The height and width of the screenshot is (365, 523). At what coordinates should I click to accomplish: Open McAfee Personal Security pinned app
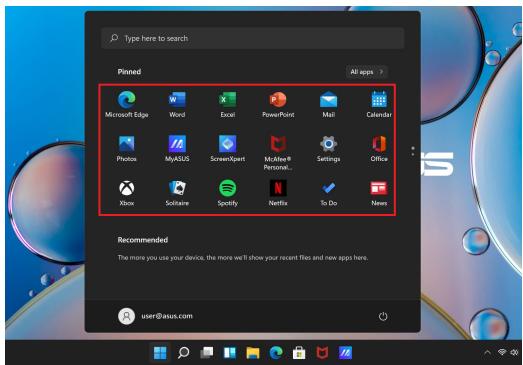point(278,153)
